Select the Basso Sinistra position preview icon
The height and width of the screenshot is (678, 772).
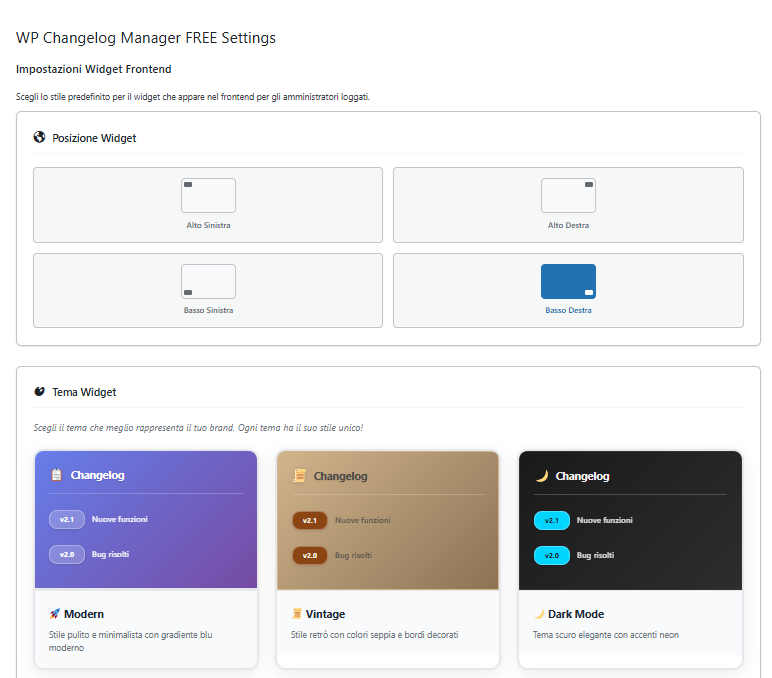208,281
